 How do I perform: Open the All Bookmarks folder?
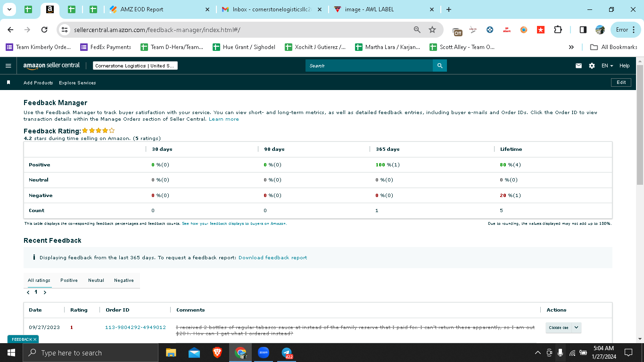[x=614, y=47]
